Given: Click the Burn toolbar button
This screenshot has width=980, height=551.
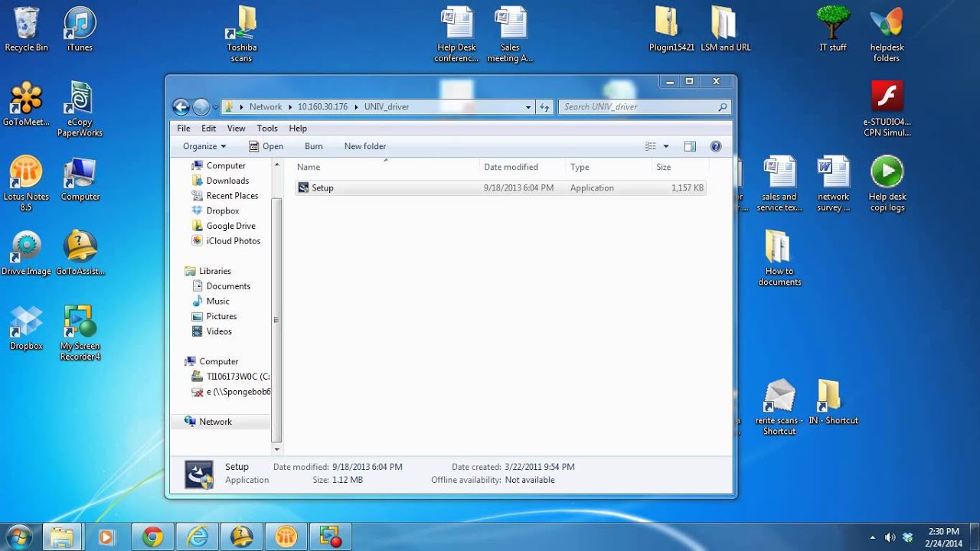Looking at the screenshot, I should pyautogui.click(x=314, y=146).
